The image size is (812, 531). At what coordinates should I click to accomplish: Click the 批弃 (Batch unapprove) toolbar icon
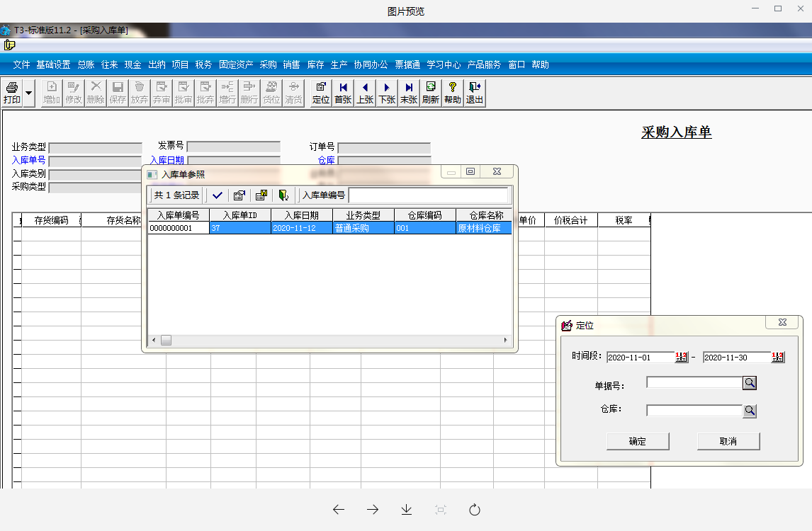pyautogui.click(x=205, y=93)
